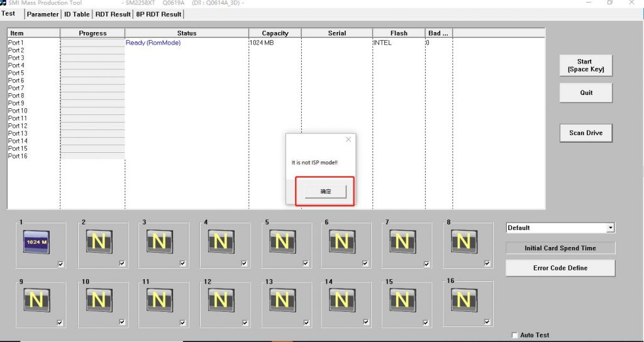
Task: Enable the Auto Test checkbox
Action: pyautogui.click(x=515, y=335)
